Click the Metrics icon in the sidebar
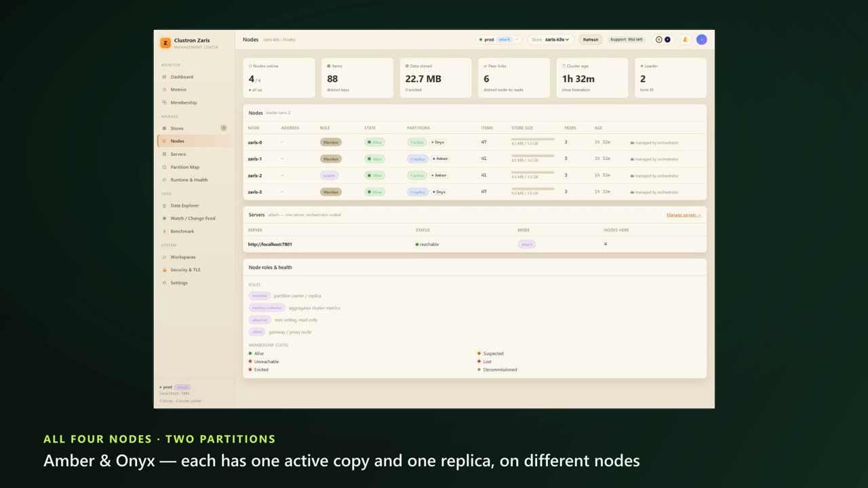The height and width of the screenshot is (488, 868). [164, 89]
